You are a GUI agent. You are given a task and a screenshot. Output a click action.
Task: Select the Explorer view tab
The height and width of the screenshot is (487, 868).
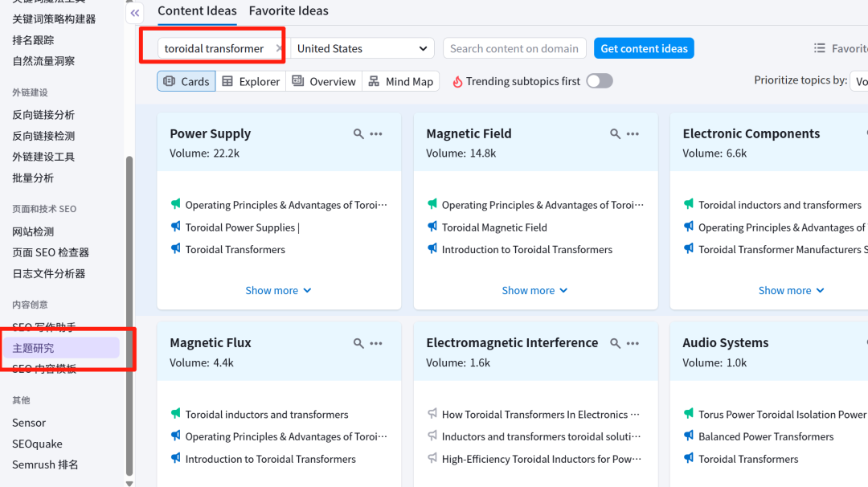coord(251,81)
